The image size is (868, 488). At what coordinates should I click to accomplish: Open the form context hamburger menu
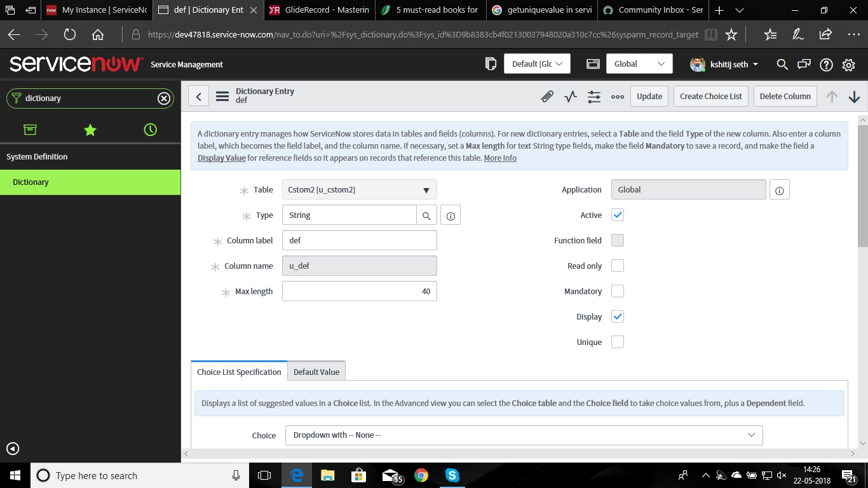222,97
